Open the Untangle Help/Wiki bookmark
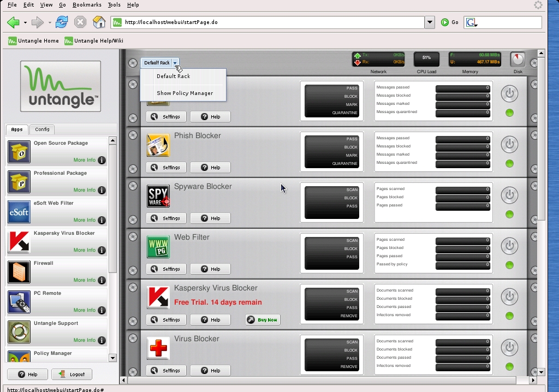559x392 pixels. 94,40
